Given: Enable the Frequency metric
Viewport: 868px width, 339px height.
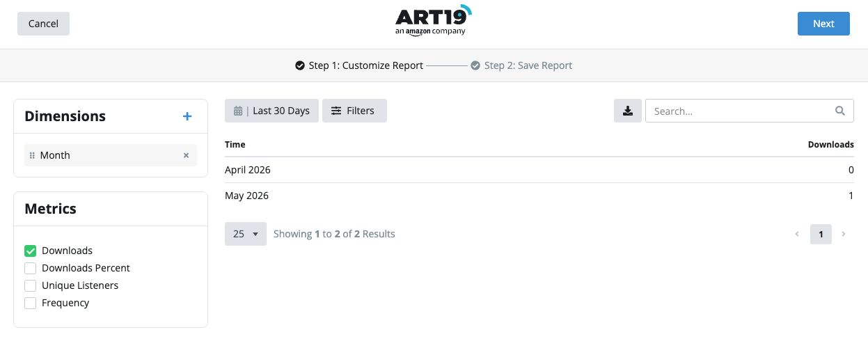Looking at the screenshot, I should point(30,303).
